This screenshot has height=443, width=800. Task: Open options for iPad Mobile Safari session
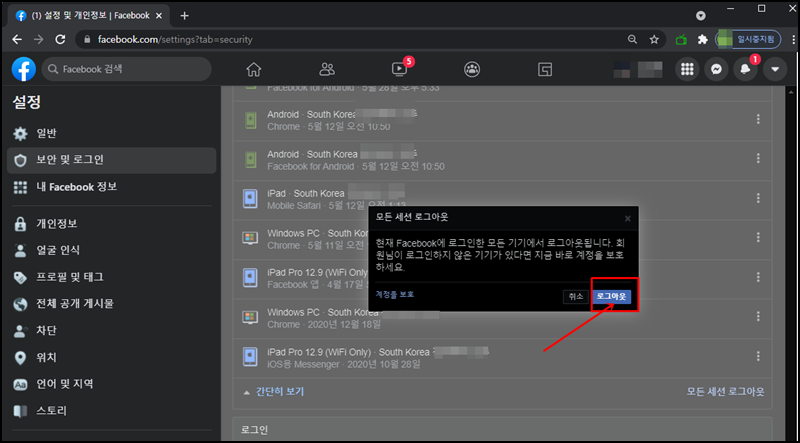click(758, 198)
